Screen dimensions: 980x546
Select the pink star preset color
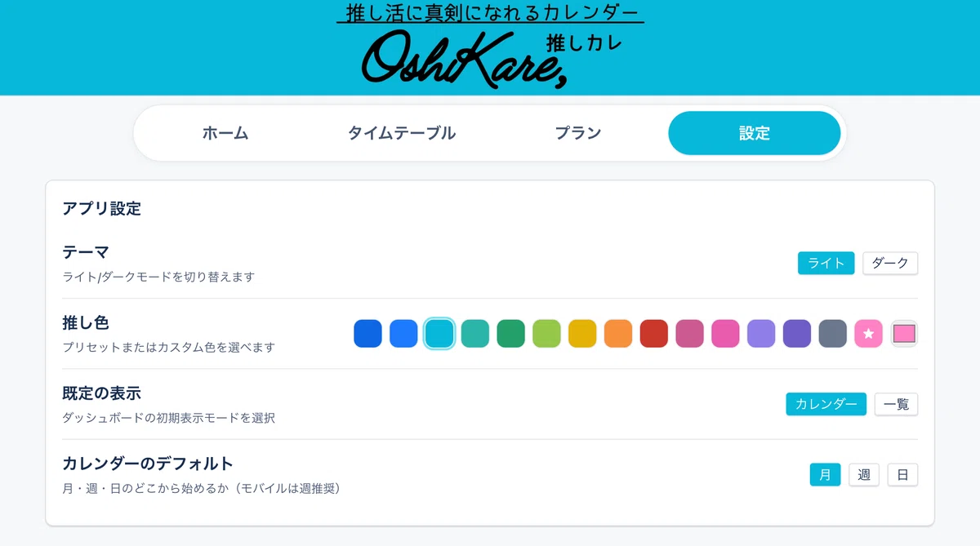868,334
